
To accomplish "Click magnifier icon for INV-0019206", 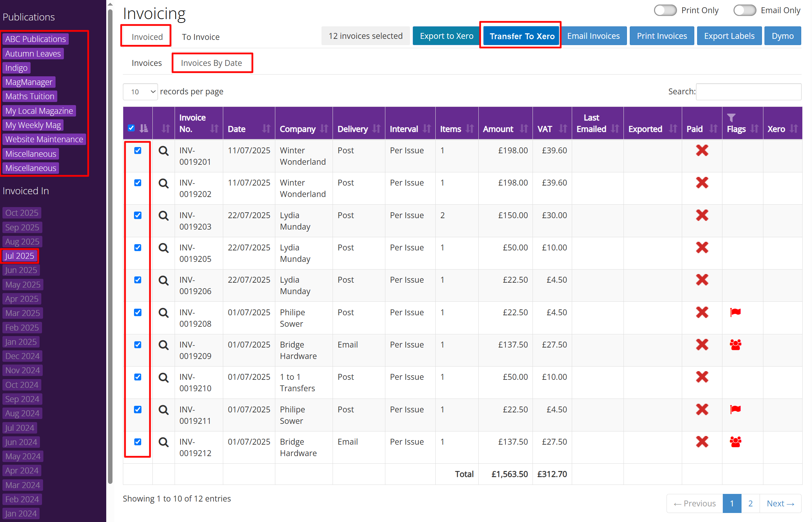I will (164, 280).
